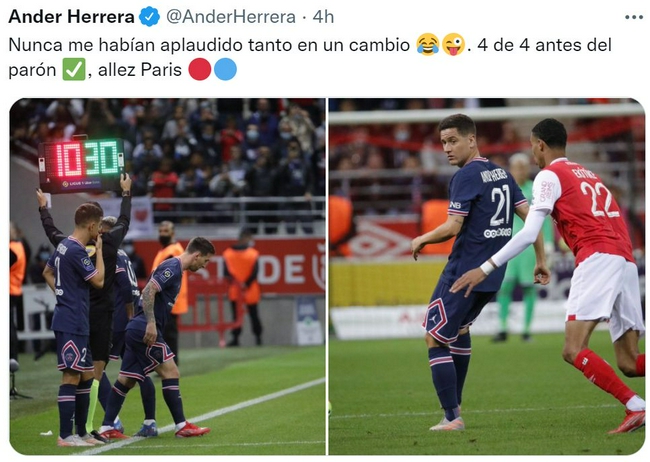Open the tweet's three-dot more options menu
Image resolution: width=650 pixels, height=462 pixels.
634,17
